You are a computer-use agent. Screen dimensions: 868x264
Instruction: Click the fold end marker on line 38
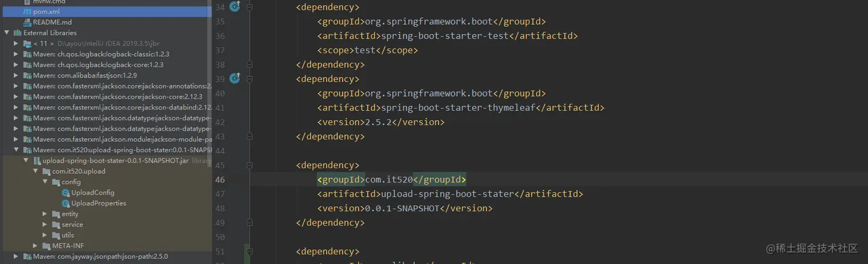click(249, 65)
